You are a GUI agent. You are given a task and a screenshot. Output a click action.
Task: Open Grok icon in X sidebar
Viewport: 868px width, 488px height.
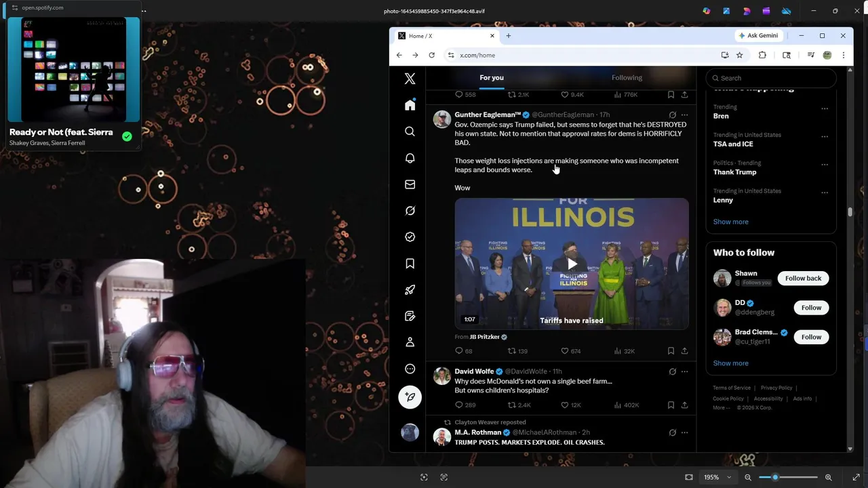[x=410, y=211]
